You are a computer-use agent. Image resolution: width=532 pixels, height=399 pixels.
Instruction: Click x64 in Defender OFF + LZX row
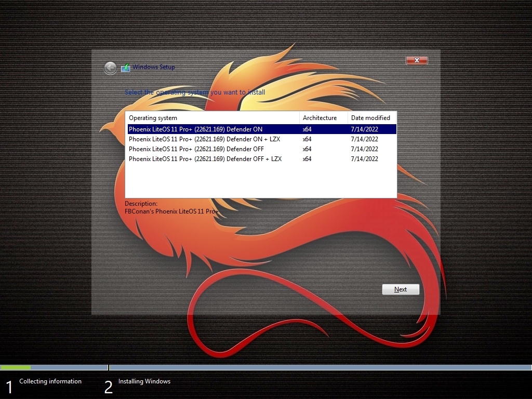coord(307,159)
